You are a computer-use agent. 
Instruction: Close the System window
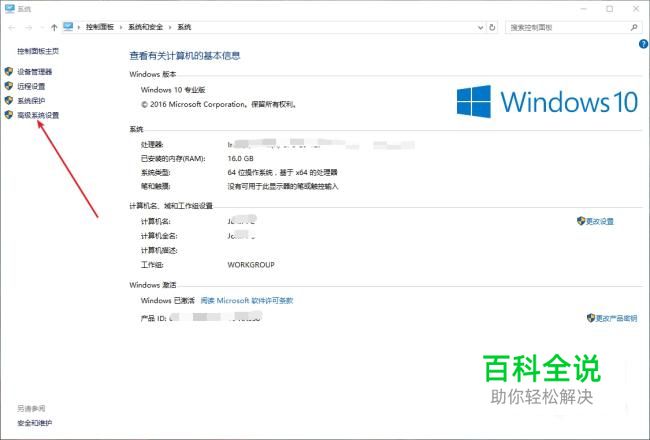click(636, 9)
